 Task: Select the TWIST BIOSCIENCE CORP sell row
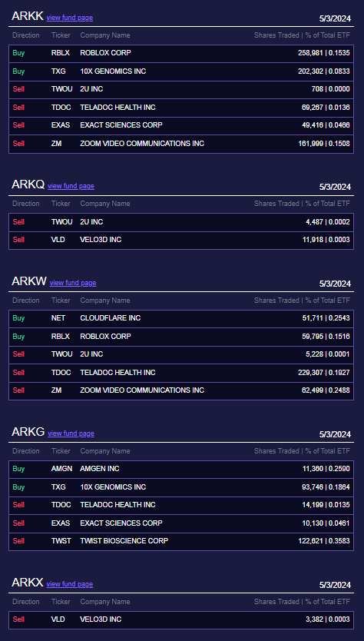(181, 541)
